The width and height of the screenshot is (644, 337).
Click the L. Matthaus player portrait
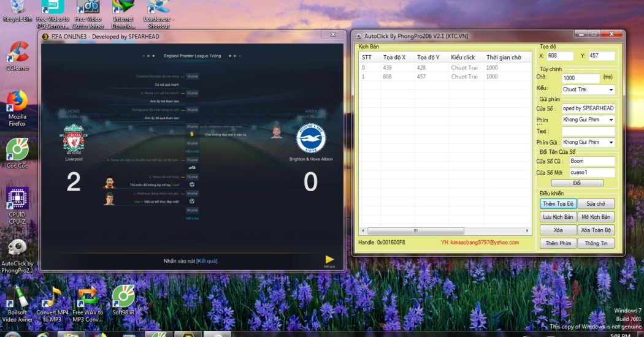point(109,199)
